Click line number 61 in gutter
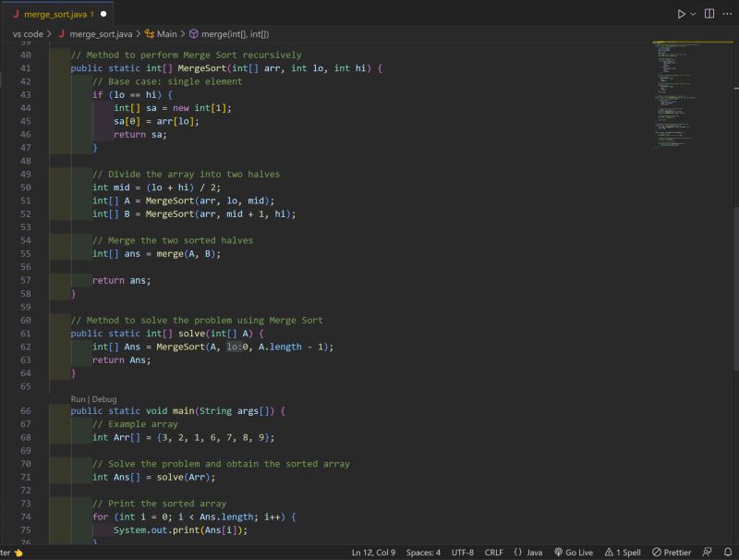The width and height of the screenshot is (739, 560). tap(26, 334)
